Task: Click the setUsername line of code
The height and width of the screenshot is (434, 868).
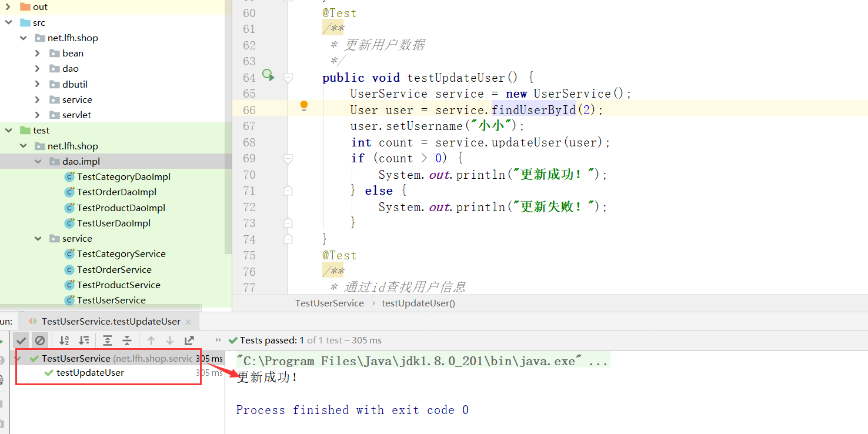Action: (438, 126)
